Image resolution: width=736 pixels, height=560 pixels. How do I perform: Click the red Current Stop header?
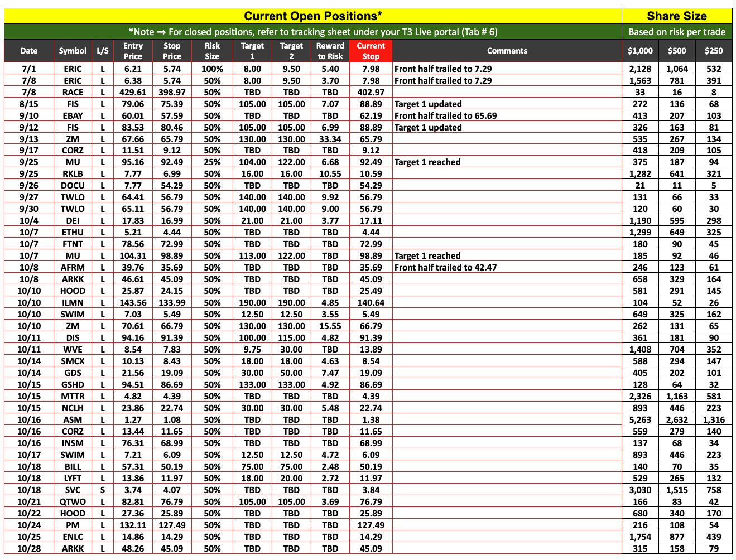[x=371, y=51]
